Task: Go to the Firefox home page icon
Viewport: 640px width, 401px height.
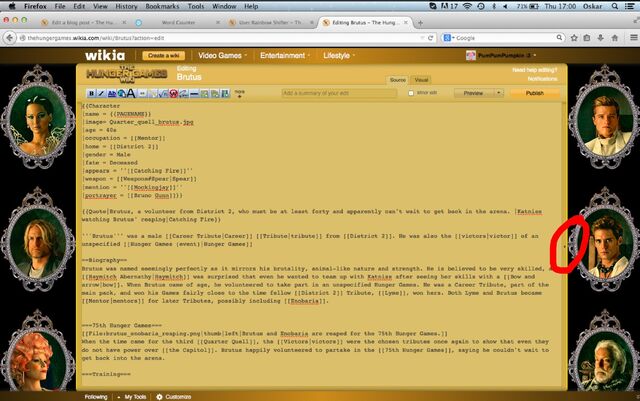Action: pos(615,38)
